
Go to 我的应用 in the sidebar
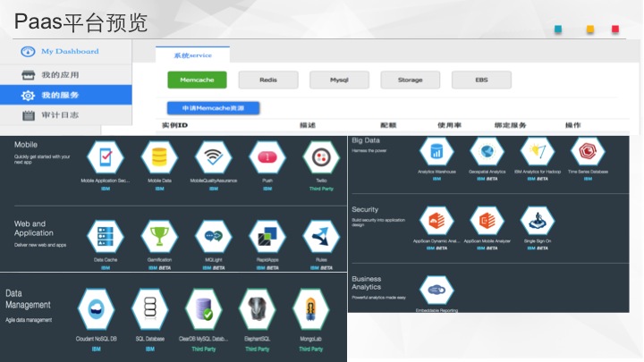point(65,75)
